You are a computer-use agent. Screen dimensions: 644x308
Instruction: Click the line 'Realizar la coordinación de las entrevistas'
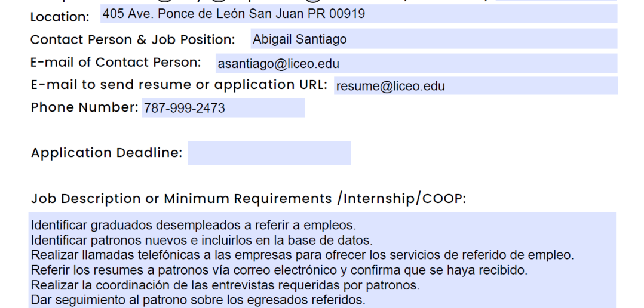[x=225, y=285]
